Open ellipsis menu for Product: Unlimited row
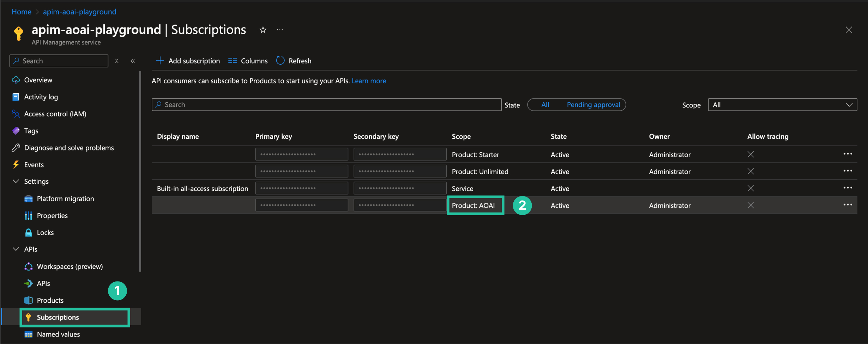Viewport: 868px width, 344px height. click(x=848, y=171)
